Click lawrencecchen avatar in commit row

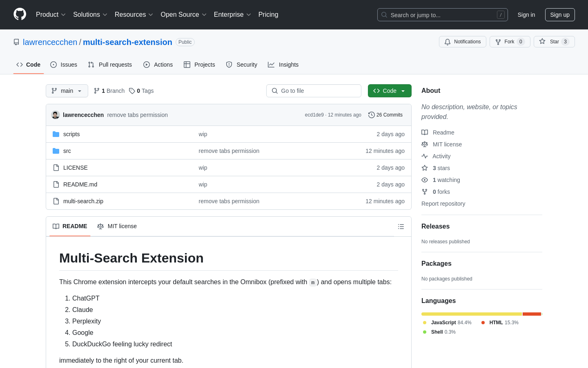point(56,115)
